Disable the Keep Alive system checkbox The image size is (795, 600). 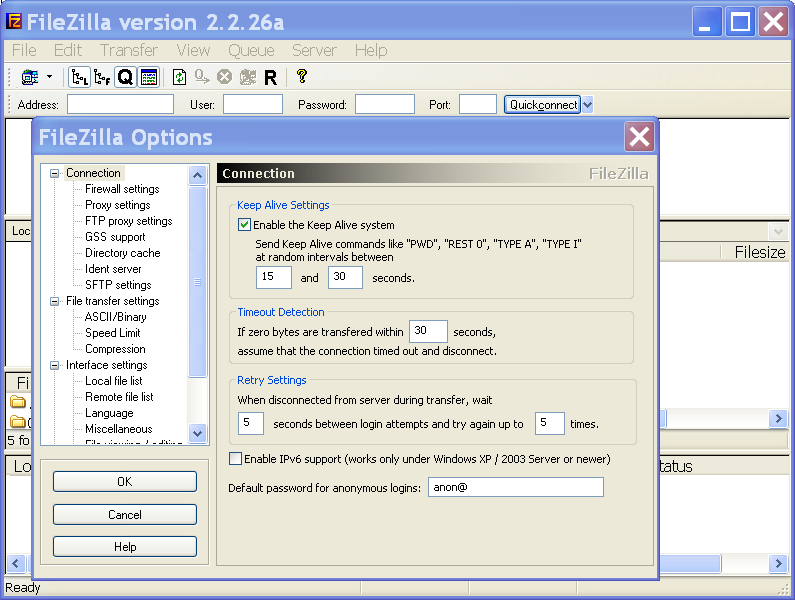[x=244, y=225]
